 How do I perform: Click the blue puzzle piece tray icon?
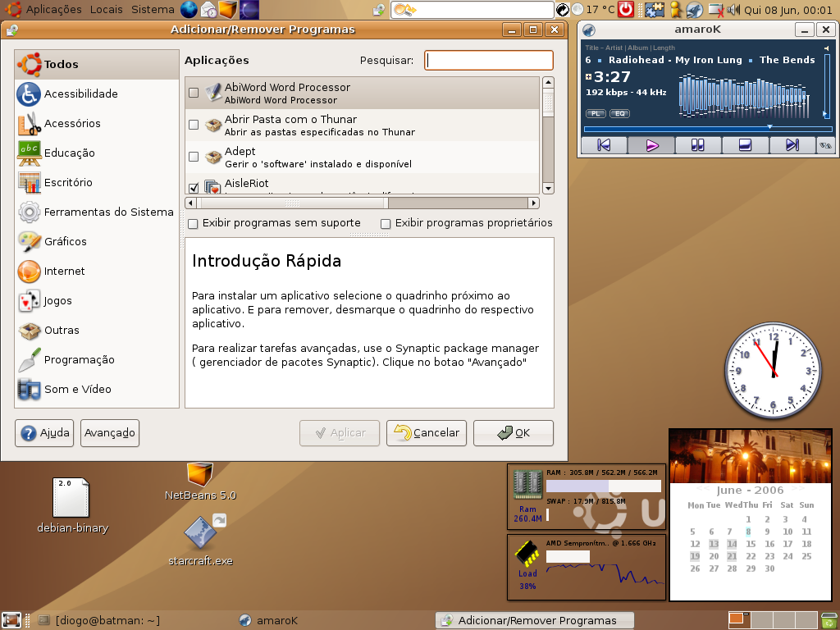(654, 9)
